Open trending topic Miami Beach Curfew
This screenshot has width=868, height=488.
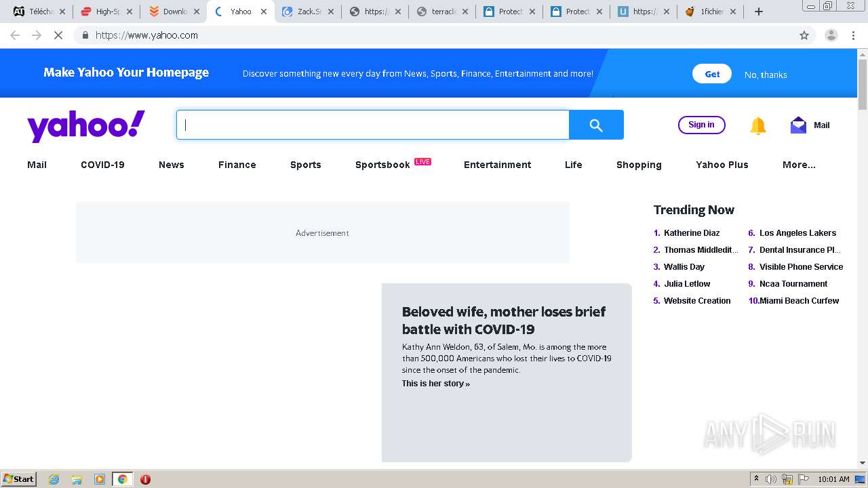[x=799, y=301]
